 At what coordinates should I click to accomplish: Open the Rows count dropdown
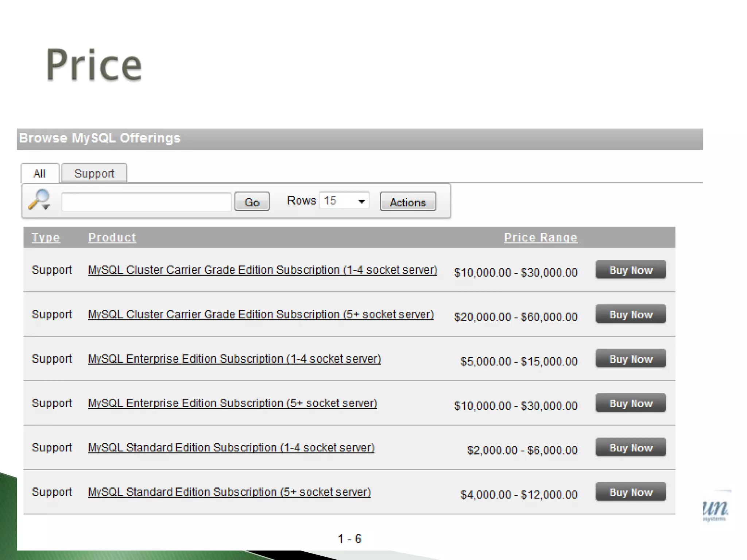(x=344, y=201)
